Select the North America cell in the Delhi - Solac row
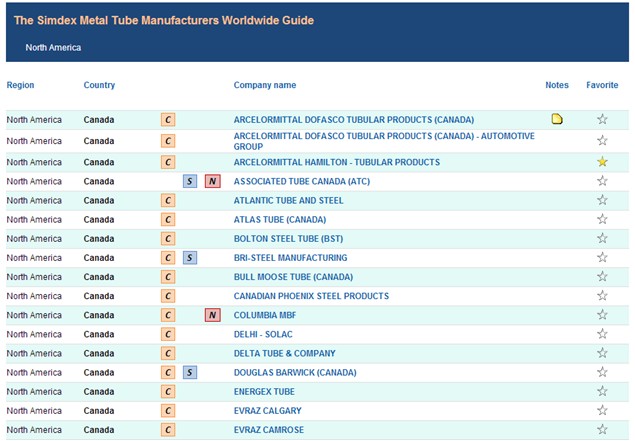The image size is (635, 441). pyautogui.click(x=34, y=334)
